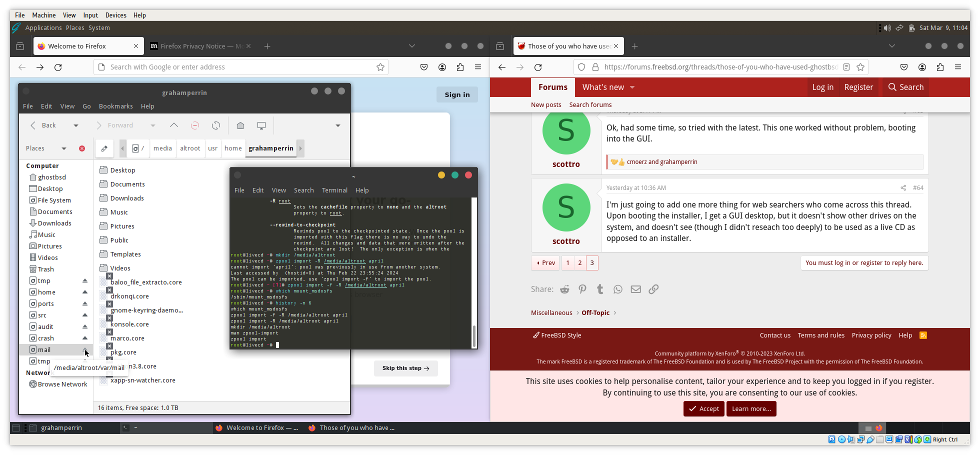List all tabs in left Firefox window
The image size is (980, 455).
pyautogui.click(x=412, y=46)
